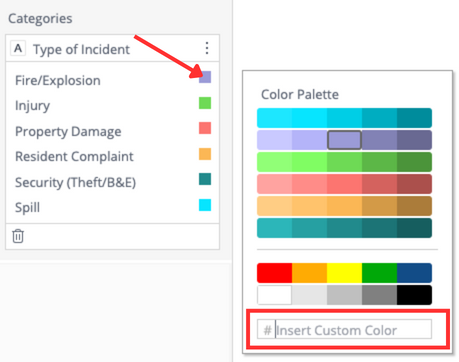Select the Resident Complaint category label
Viewport: 459px width, 362px height.
(74, 156)
